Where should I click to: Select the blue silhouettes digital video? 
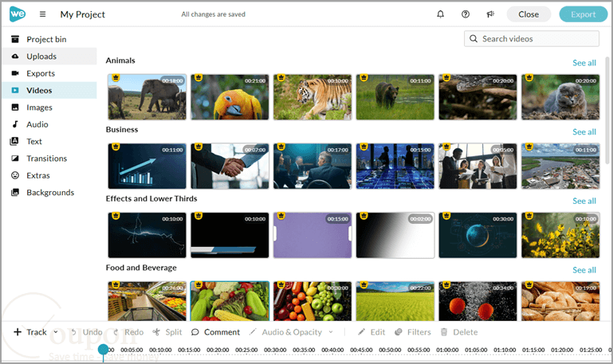point(395,166)
